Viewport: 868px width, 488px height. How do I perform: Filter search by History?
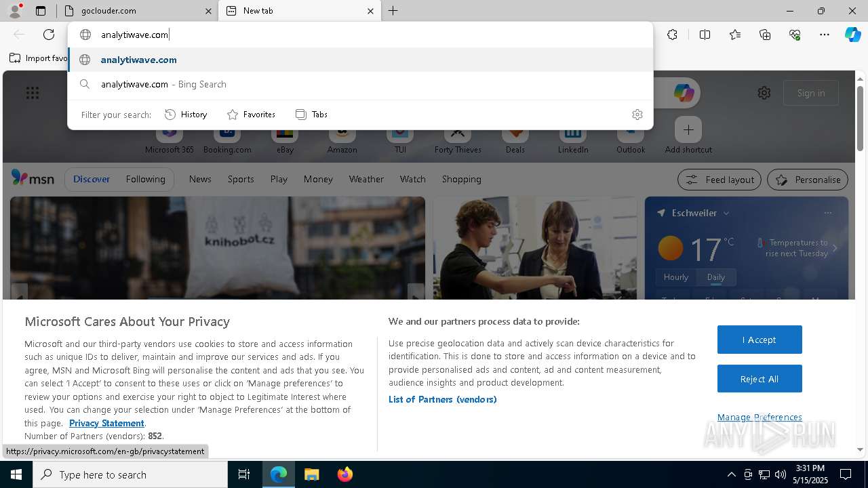(x=186, y=115)
